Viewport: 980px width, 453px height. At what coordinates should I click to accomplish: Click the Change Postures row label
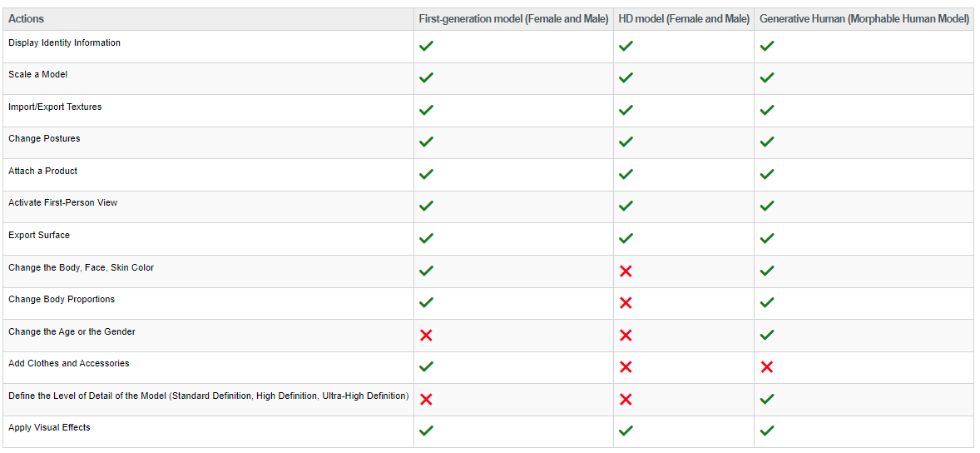tap(44, 139)
